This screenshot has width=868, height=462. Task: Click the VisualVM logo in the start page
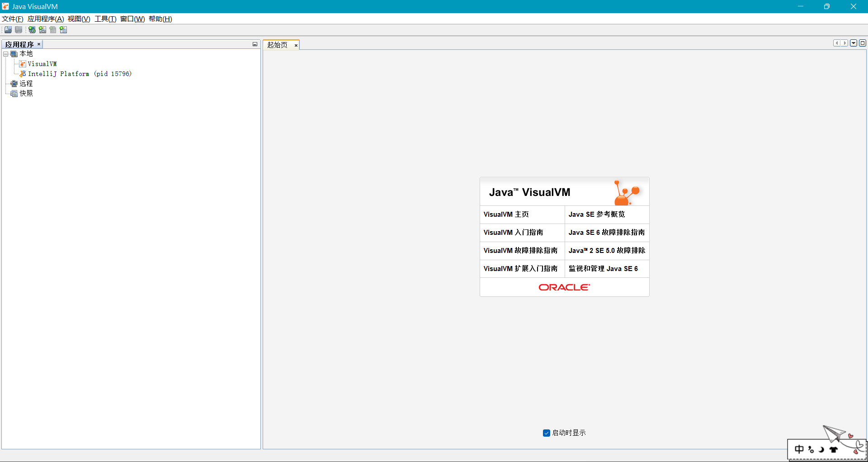[x=627, y=192]
